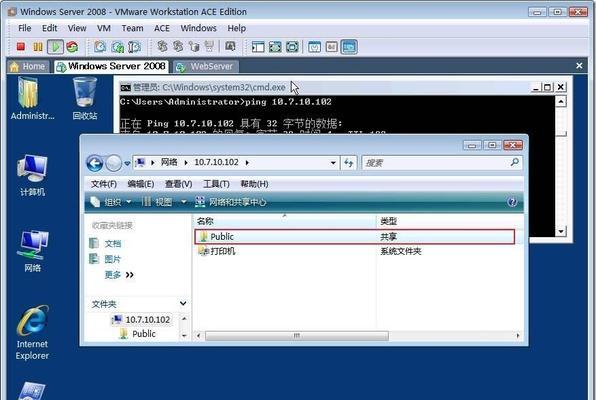Collapse the 文件夹 (Folders) pane chevron
The width and height of the screenshot is (596, 400).
click(x=183, y=303)
